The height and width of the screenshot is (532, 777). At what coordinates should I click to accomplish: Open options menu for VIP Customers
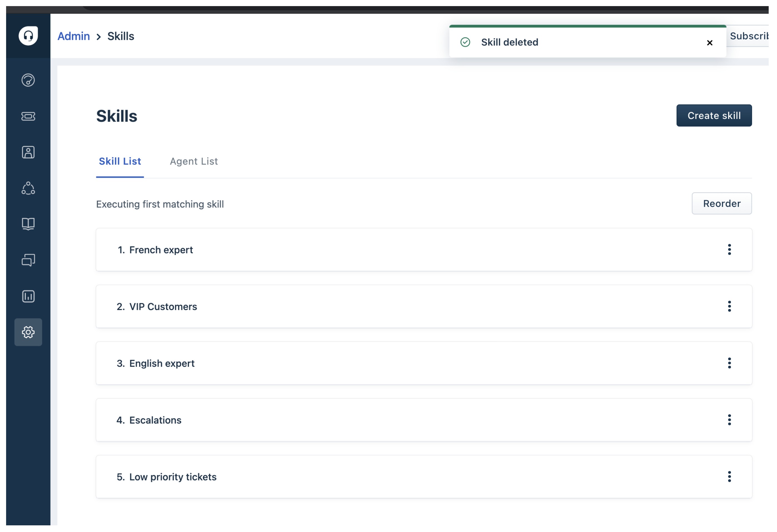[730, 306]
